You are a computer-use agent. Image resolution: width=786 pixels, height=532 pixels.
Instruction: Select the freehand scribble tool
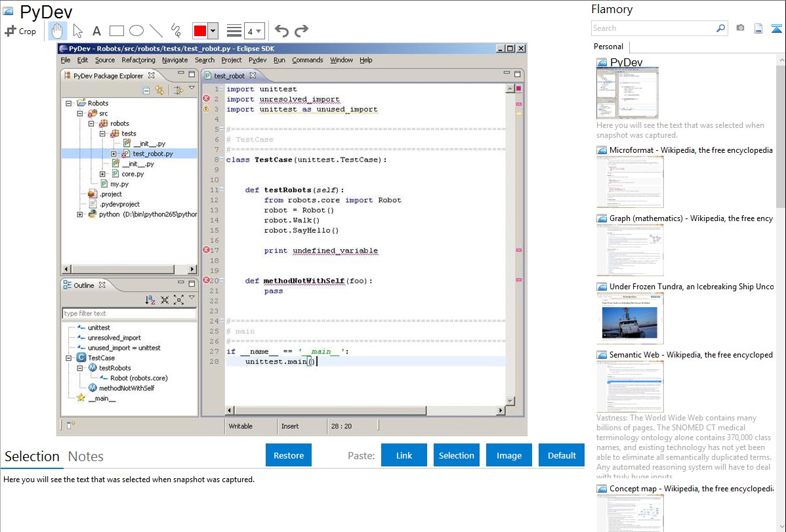tap(176, 31)
